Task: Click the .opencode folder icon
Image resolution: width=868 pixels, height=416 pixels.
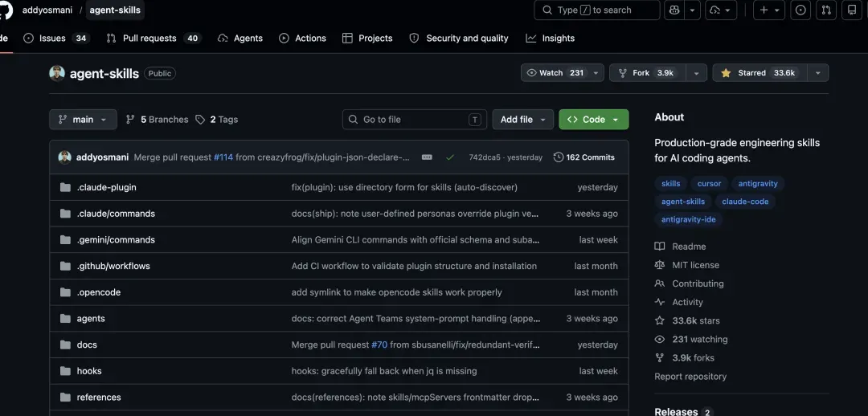Action: pyautogui.click(x=65, y=292)
